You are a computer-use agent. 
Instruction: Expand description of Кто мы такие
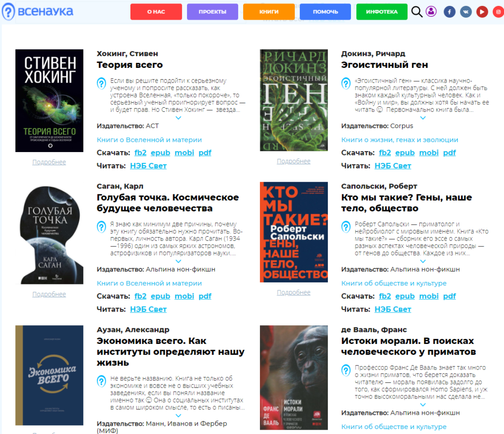click(423, 261)
